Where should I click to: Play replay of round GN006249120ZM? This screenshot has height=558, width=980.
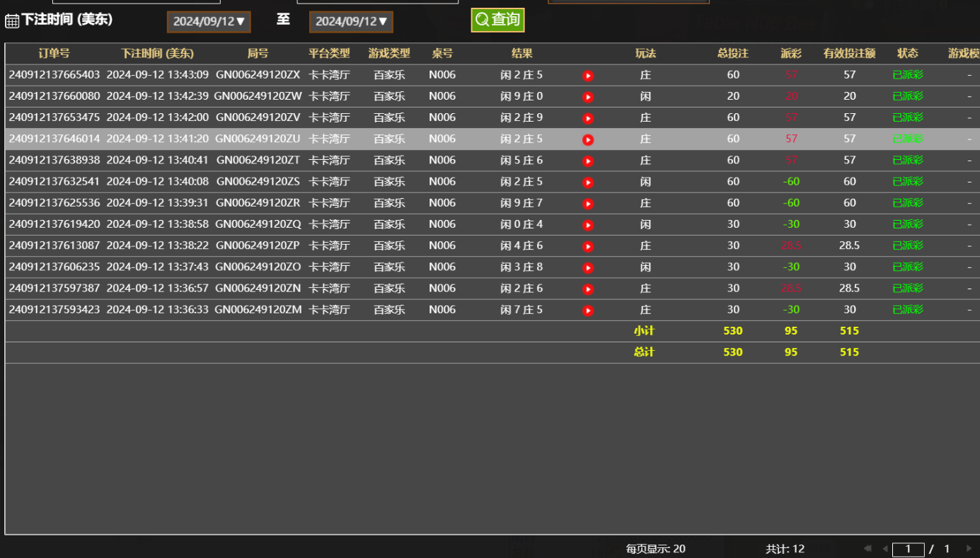[x=588, y=310]
